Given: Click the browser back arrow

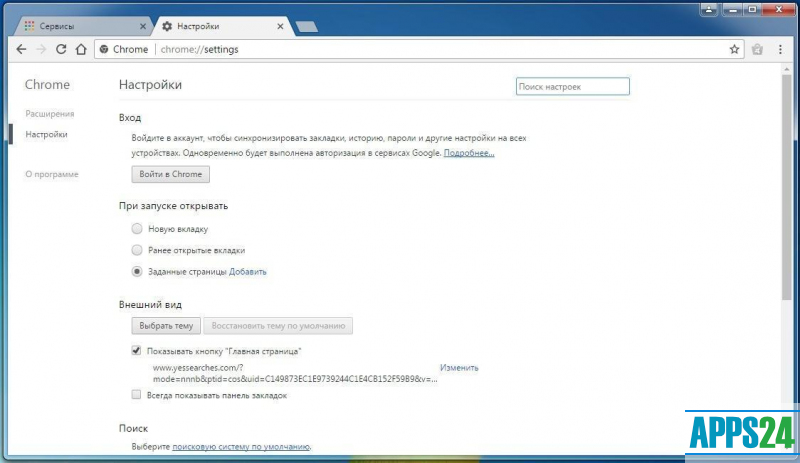Looking at the screenshot, I should tap(21, 49).
